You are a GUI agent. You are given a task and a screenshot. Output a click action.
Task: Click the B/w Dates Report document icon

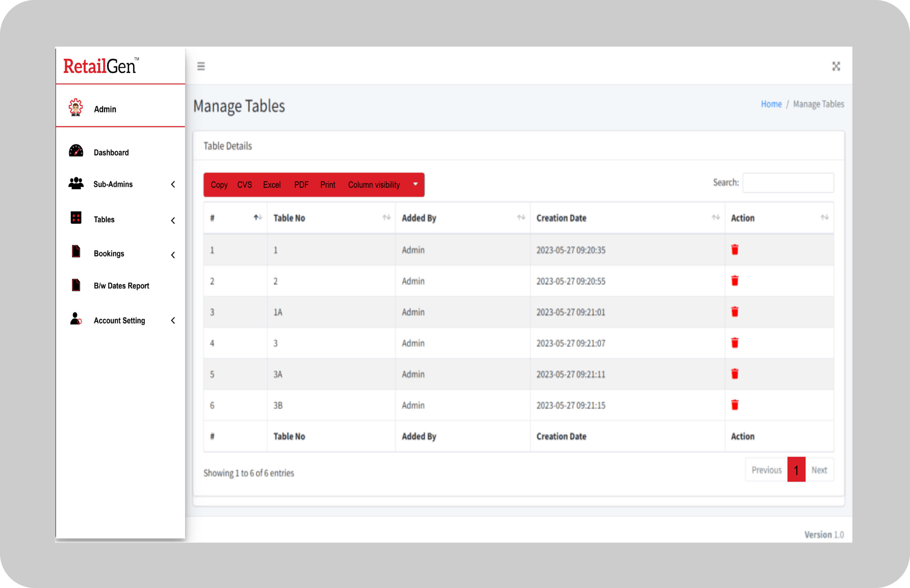pyautogui.click(x=76, y=285)
